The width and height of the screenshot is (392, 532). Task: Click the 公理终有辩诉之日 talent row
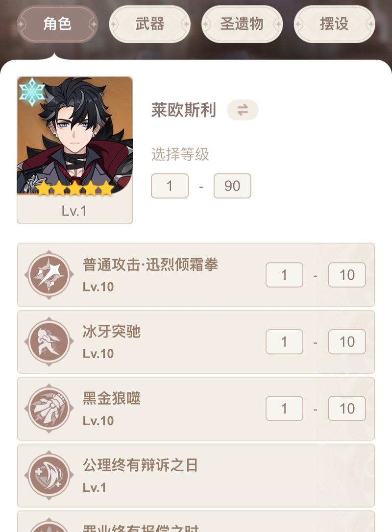[x=196, y=475]
